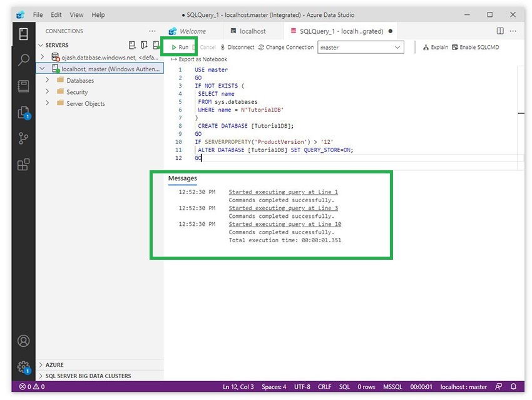The width and height of the screenshot is (532, 400).
Task: Click the New Server Group icon
Action: pos(144,45)
